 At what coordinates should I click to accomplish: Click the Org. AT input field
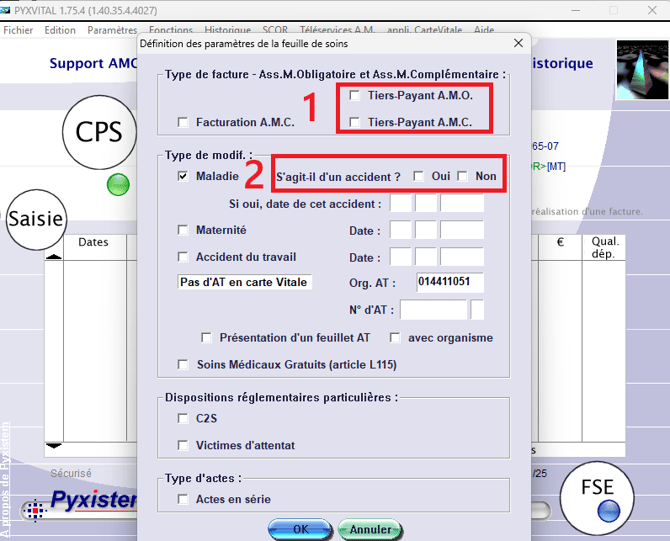pyautogui.click(x=450, y=282)
